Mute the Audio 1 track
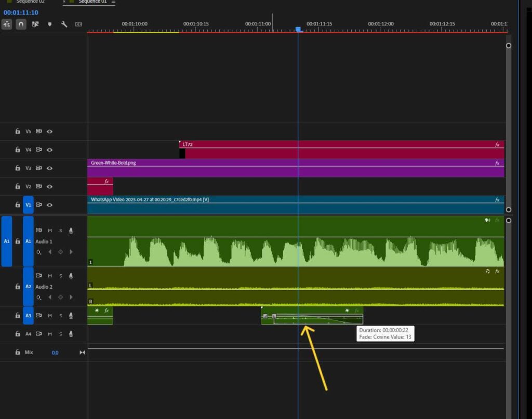Image resolution: width=532 pixels, height=419 pixels. point(50,230)
